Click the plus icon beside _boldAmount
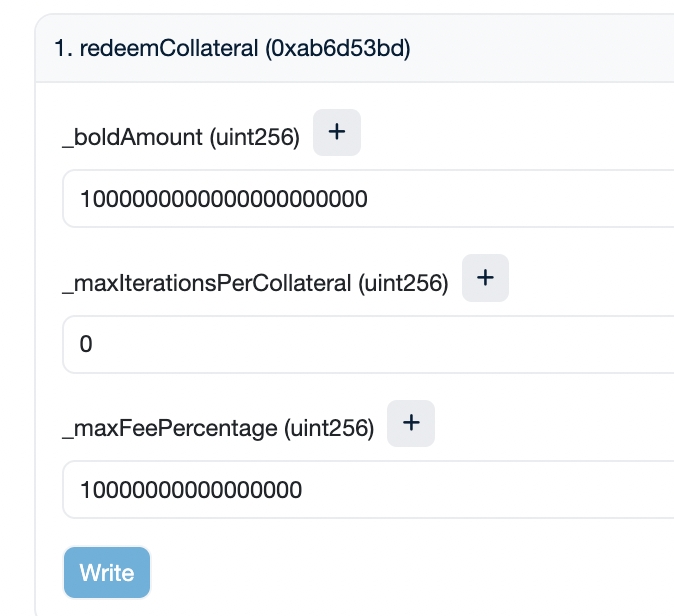674x616 pixels. tap(337, 134)
